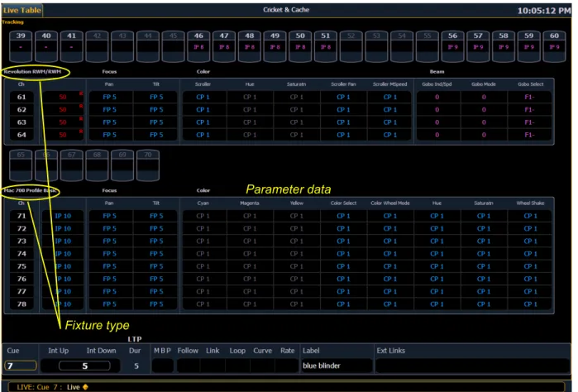This screenshot has width=578, height=392.
Task: Select channel 62 row number
Action: [x=21, y=109]
